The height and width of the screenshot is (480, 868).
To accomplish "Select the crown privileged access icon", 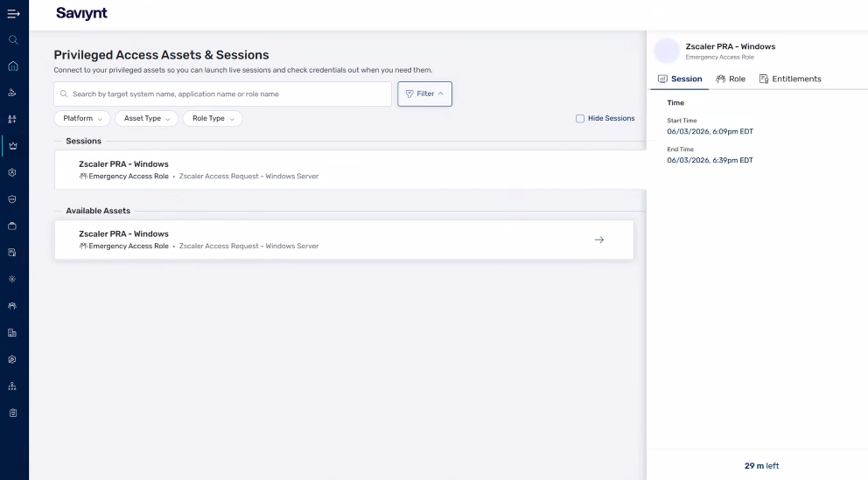I will point(13,146).
